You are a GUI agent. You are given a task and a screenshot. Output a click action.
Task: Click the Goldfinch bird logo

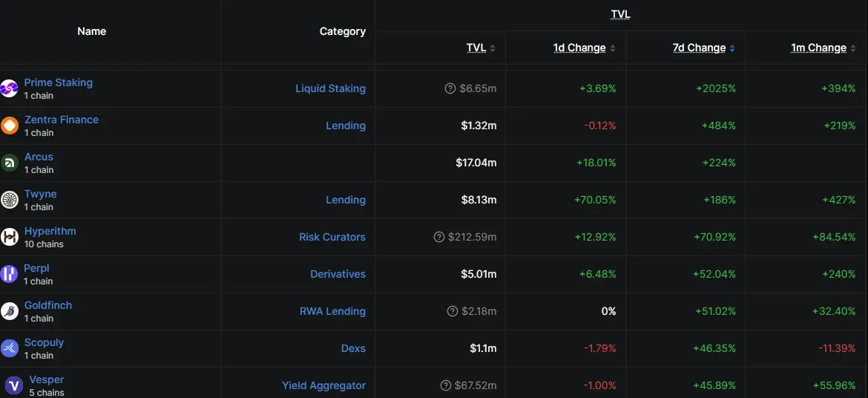(10, 312)
